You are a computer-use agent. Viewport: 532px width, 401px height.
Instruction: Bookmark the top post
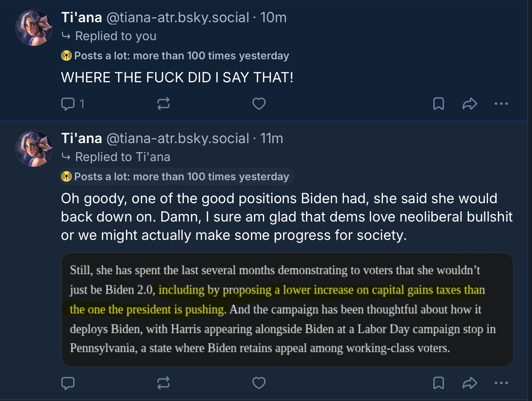click(x=438, y=104)
